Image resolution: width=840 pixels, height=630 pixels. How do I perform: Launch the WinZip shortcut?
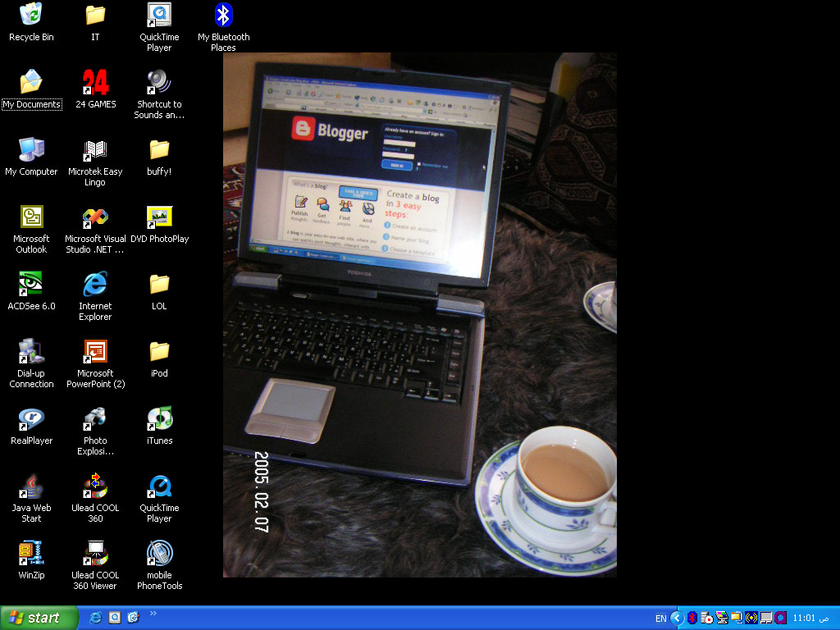coord(31,560)
